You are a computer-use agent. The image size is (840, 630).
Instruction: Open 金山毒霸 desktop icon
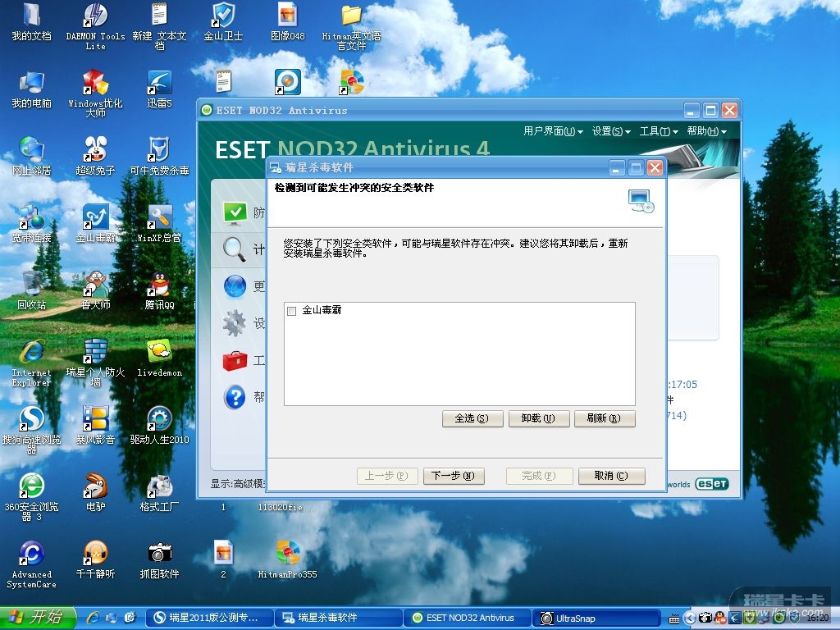coord(95,223)
